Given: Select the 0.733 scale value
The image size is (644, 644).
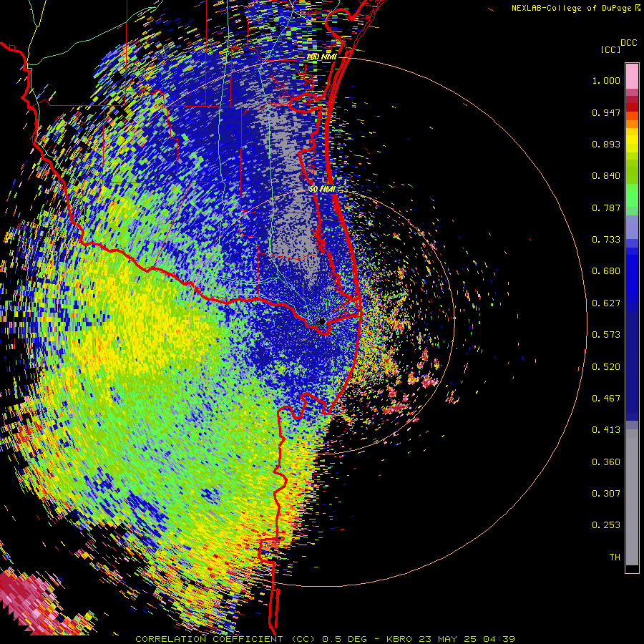Looking at the screenshot, I should coord(606,240).
